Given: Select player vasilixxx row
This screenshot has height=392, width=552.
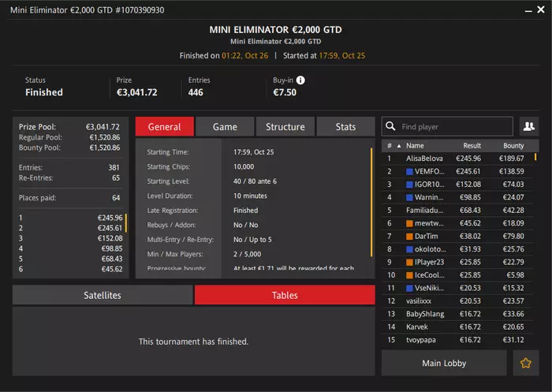Looking at the screenshot, I should (x=457, y=301).
